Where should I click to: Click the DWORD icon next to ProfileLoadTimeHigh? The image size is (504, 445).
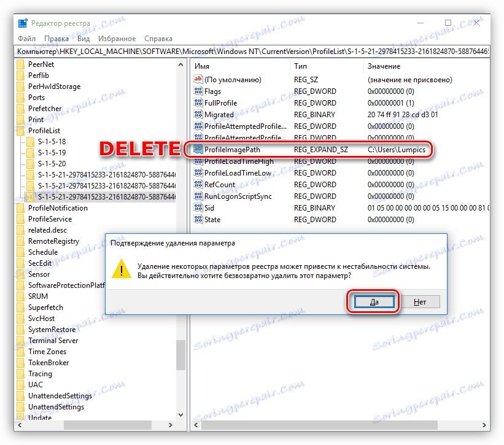198,161
